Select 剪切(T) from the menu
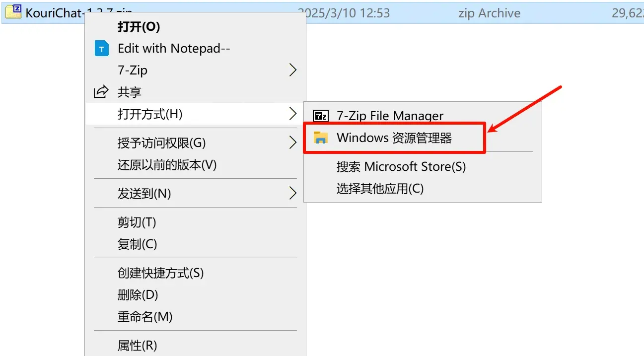Viewport: 644px width, 356px height. click(x=137, y=222)
